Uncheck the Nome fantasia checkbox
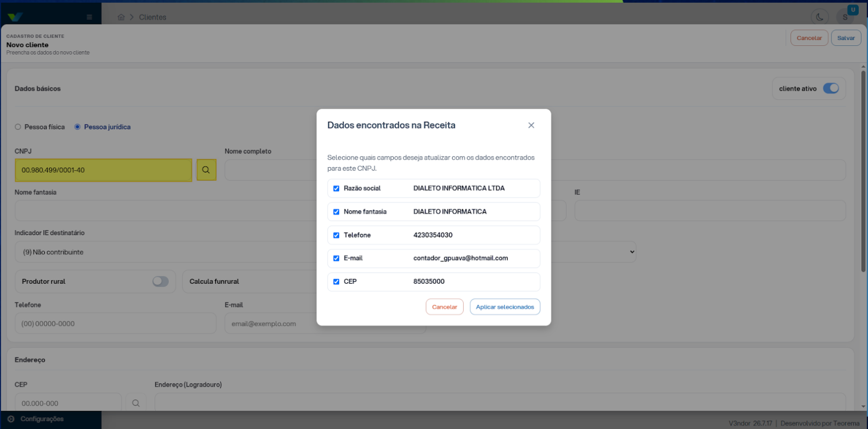The height and width of the screenshot is (429, 868). click(x=336, y=212)
